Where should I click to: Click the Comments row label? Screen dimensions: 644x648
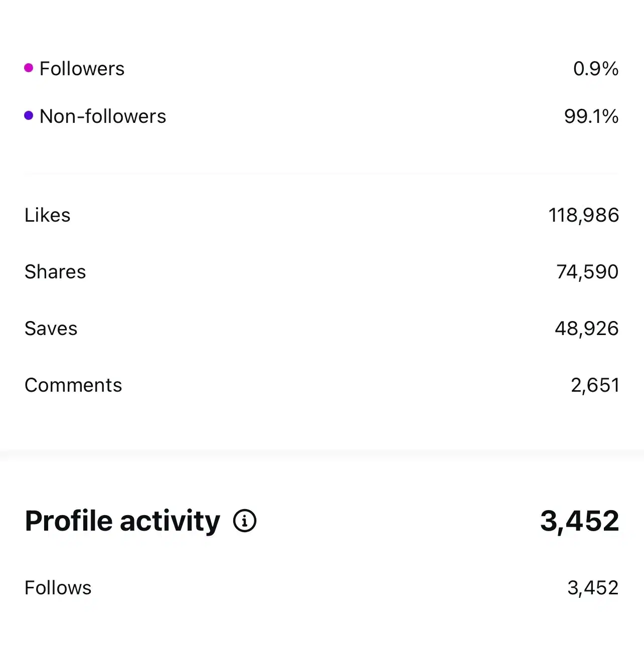click(x=73, y=385)
